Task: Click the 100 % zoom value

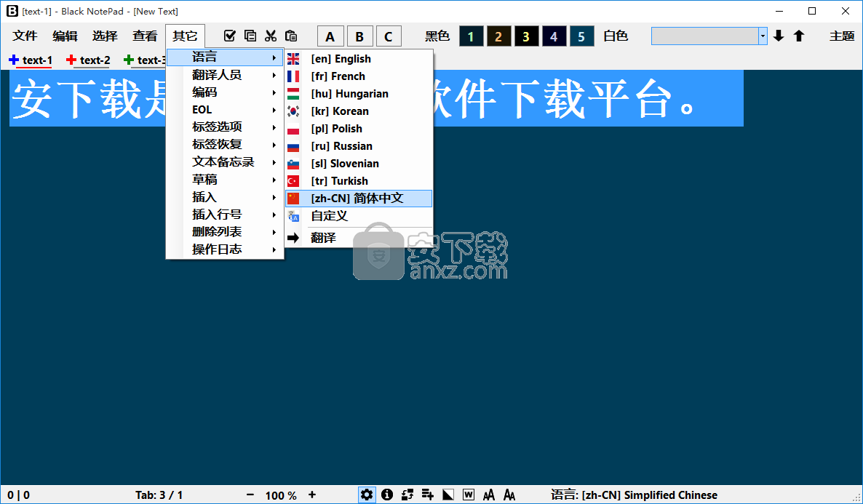Action: coord(281,495)
